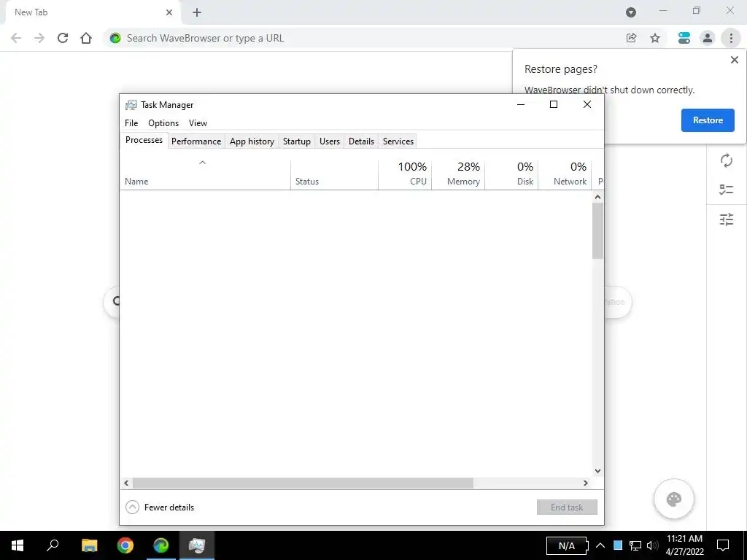
Task: Dismiss the Restore pages popup
Action: click(x=734, y=60)
